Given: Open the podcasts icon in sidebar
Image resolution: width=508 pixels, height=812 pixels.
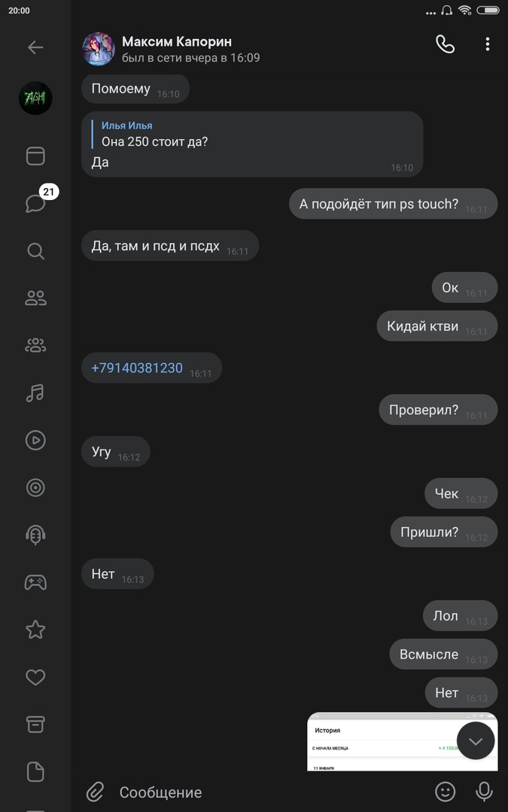Looking at the screenshot, I should pos(35,535).
